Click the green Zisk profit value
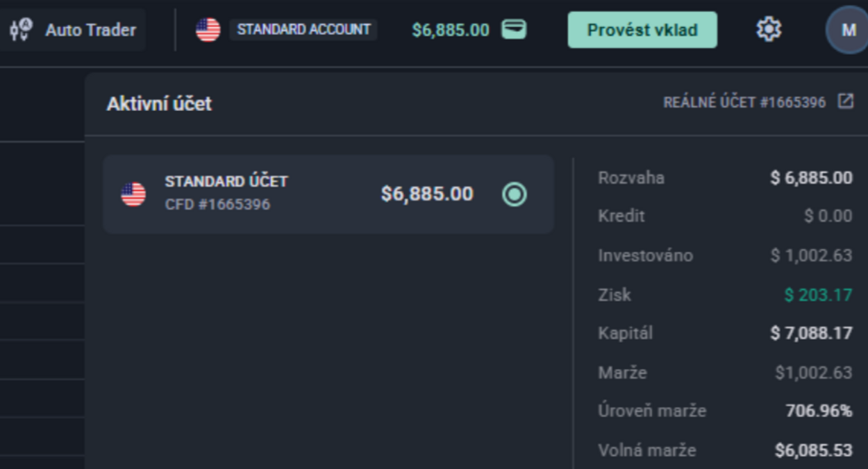Viewport: 868px width, 469px height. coord(818,295)
